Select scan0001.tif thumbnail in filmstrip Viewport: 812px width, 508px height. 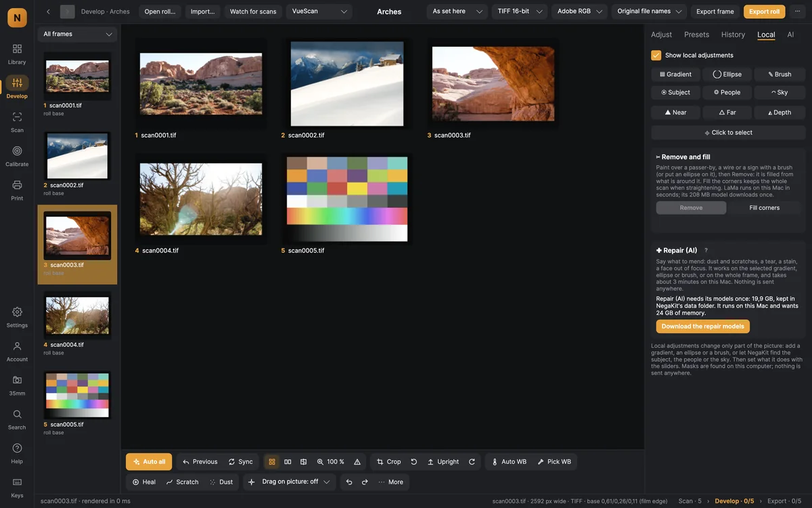click(77, 77)
